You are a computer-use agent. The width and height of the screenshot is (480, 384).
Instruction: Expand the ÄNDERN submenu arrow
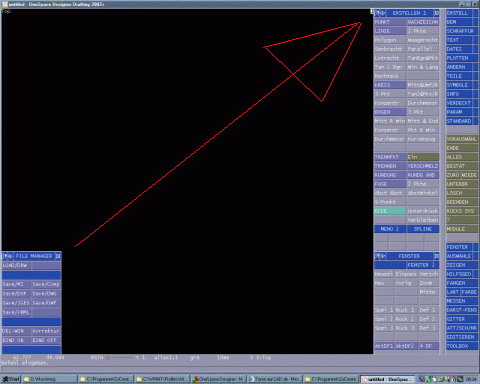click(x=475, y=67)
